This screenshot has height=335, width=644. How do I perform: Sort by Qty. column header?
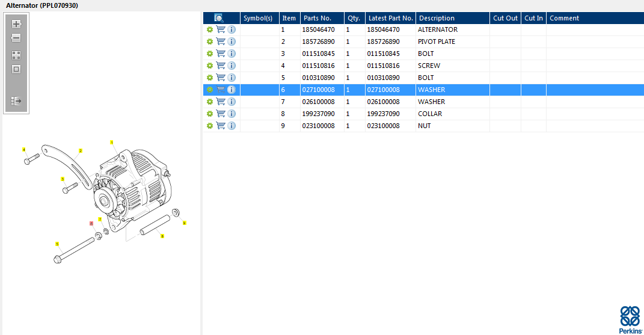(354, 18)
